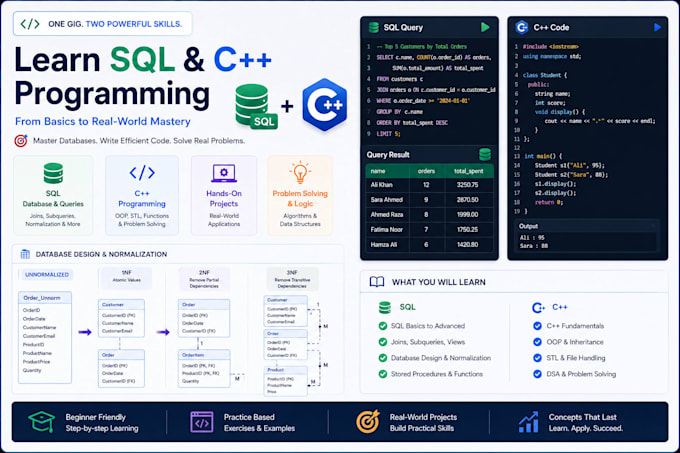680x453 pixels.
Task: Click the 'ONE GIG. TWO POWERFUL SKILLS.' badge
Action: click(102, 24)
